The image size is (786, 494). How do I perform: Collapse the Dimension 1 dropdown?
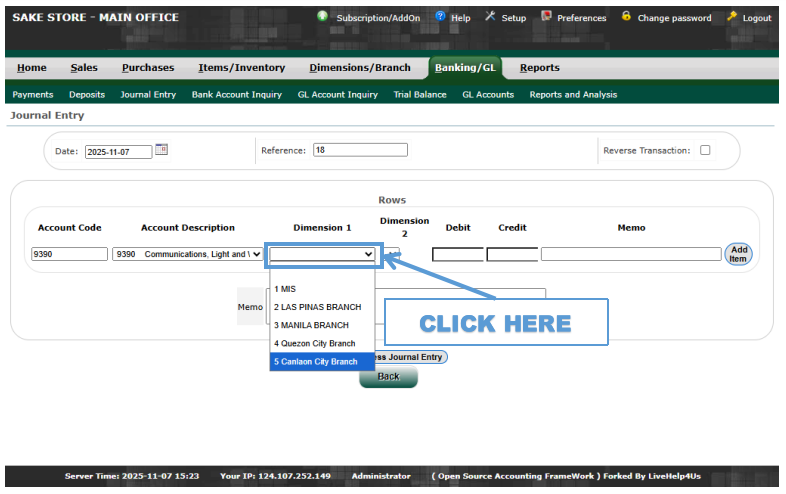pos(321,254)
